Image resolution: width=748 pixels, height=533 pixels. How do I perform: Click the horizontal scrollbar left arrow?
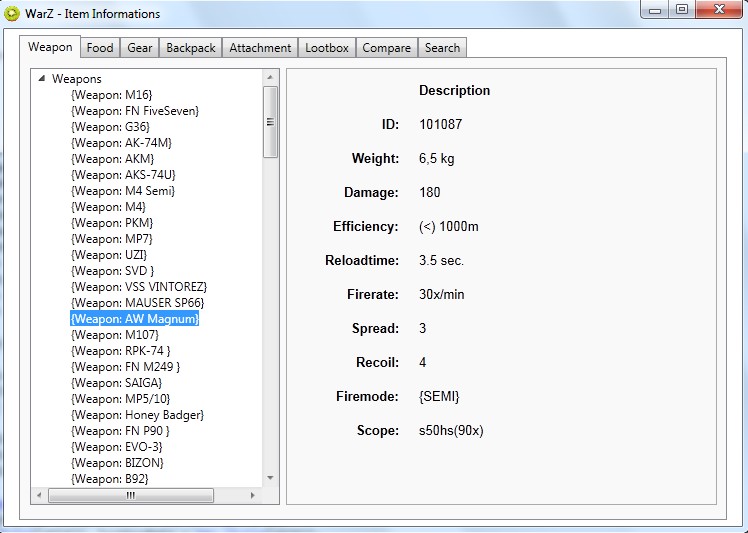(39, 495)
